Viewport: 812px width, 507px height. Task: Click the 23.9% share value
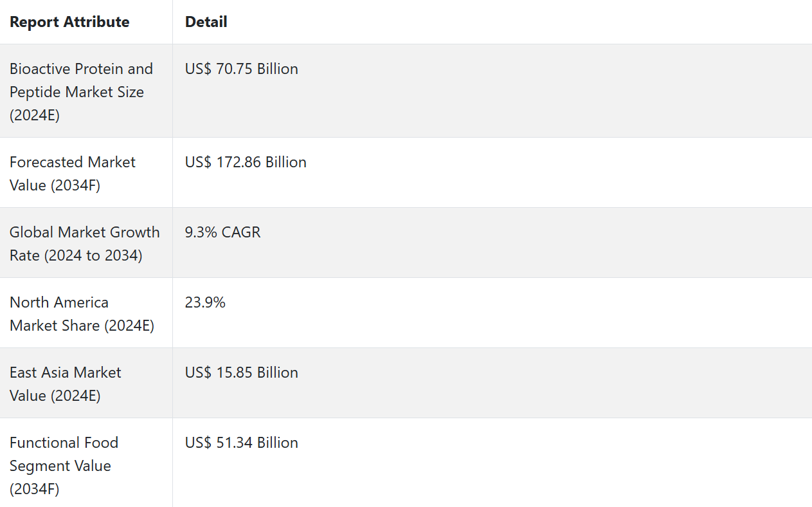[205, 302]
